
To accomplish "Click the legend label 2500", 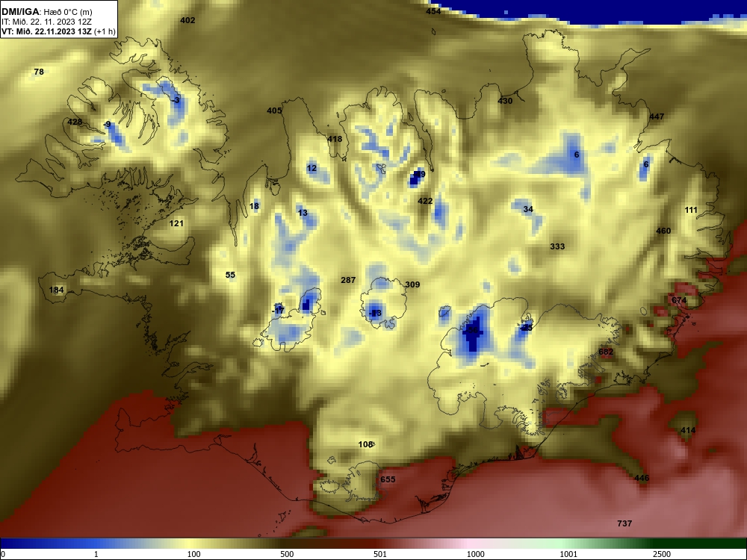I will click(x=662, y=554).
